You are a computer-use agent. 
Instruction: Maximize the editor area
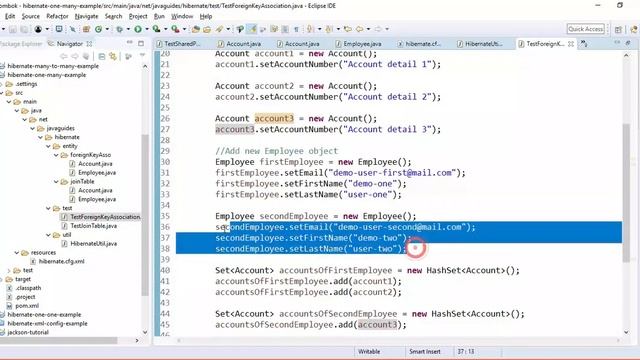click(628, 43)
